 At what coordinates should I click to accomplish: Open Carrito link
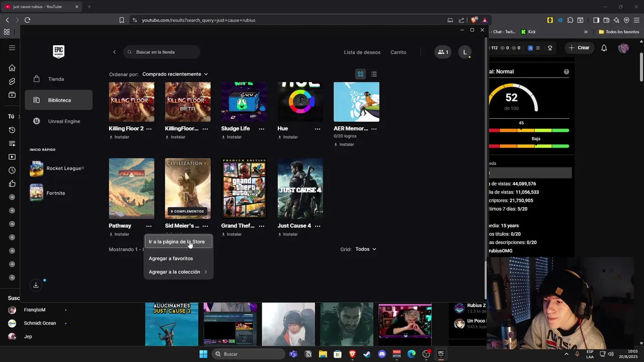[398, 52]
